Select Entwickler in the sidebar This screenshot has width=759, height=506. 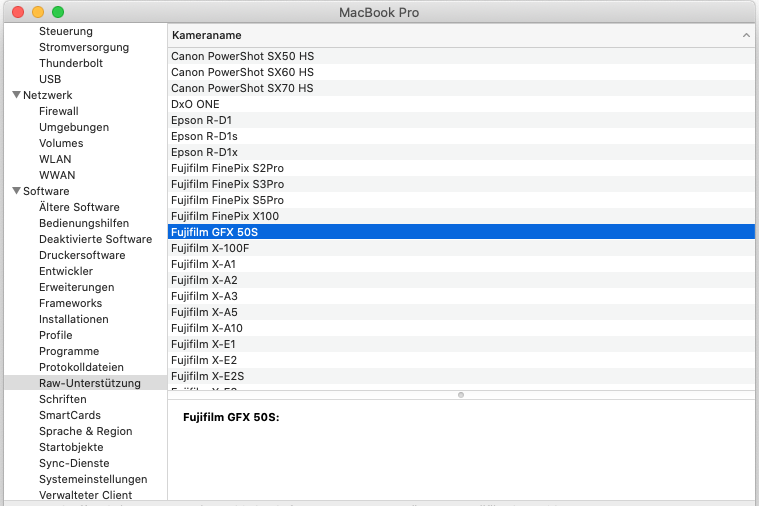point(66,271)
